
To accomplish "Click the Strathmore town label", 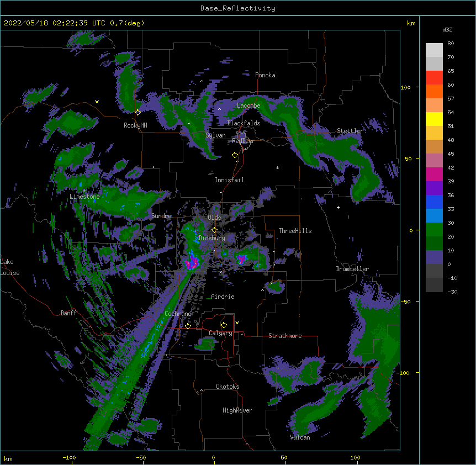I will (285, 336).
